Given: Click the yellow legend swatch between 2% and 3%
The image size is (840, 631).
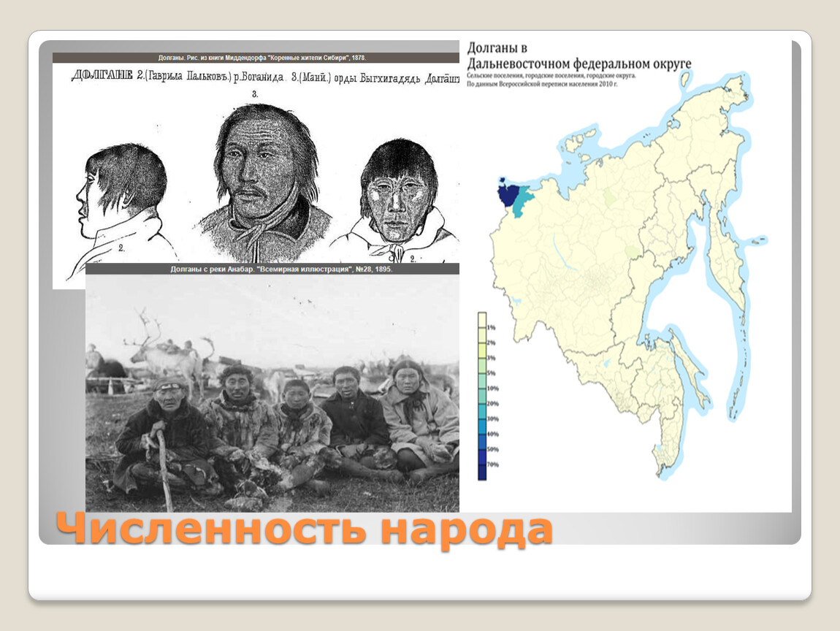Looking at the screenshot, I should coord(482,351).
